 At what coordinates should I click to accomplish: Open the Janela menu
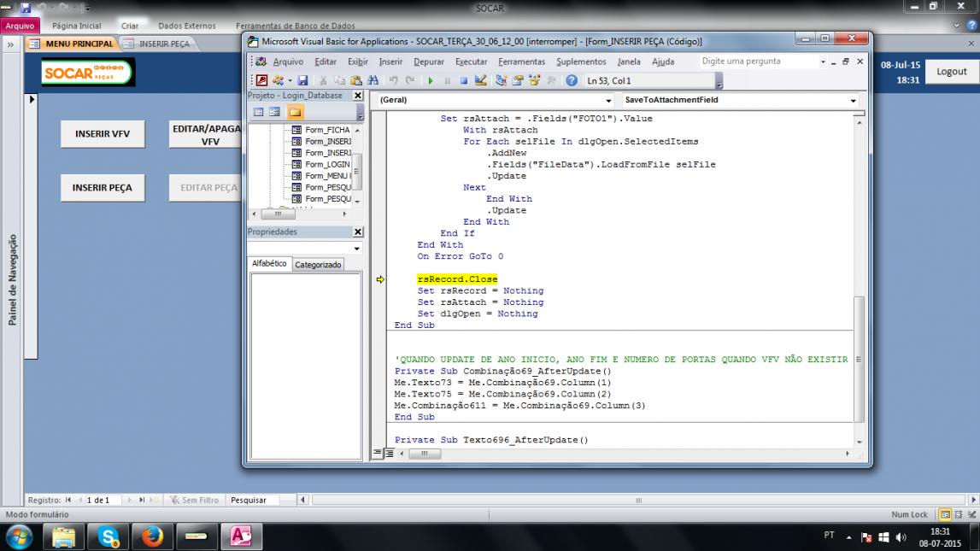[x=629, y=62]
